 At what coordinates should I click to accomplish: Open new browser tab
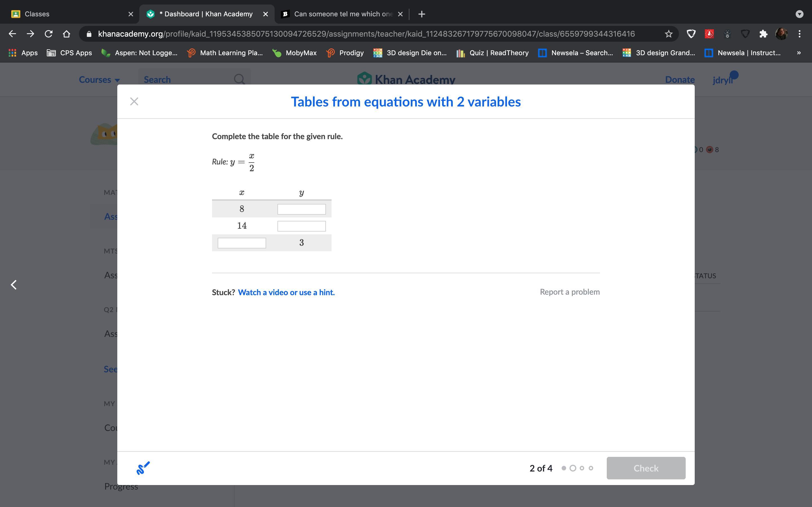422,14
